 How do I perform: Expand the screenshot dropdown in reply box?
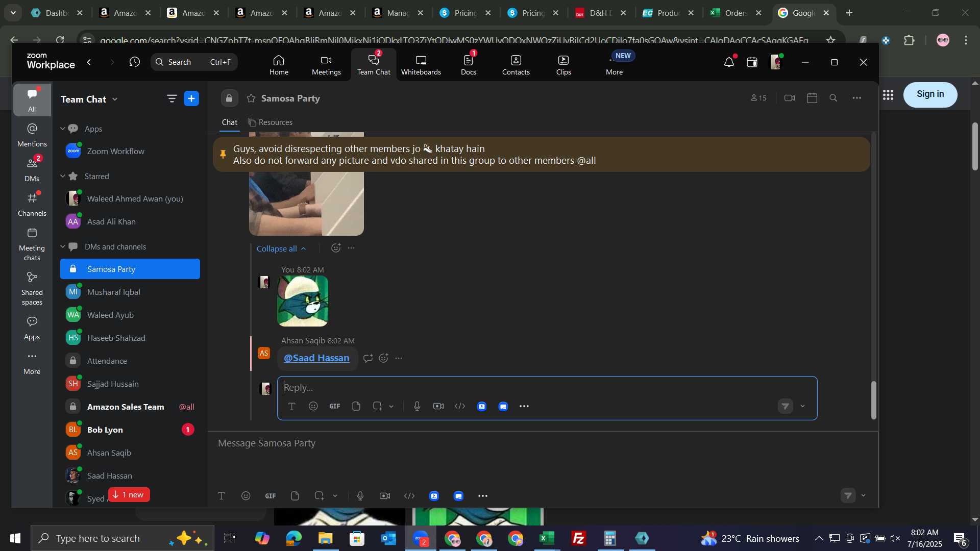391,407
